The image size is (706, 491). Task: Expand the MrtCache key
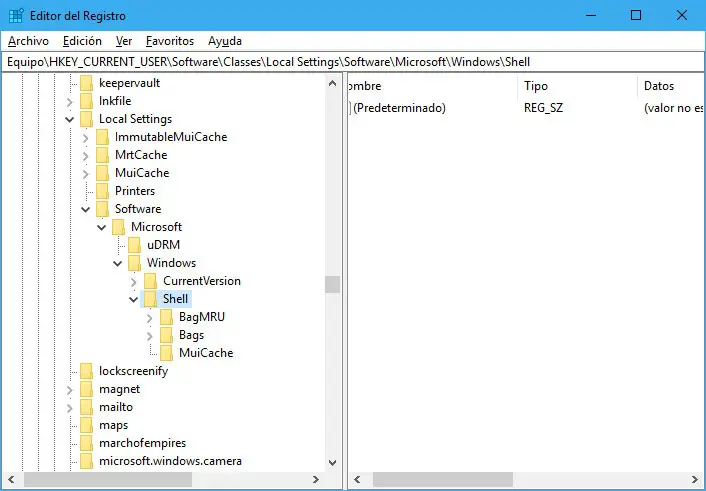point(86,156)
